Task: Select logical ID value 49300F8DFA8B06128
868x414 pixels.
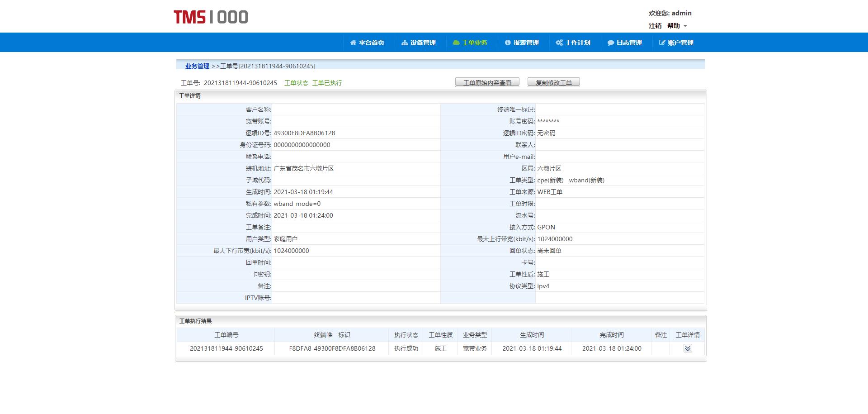Action: [x=304, y=133]
